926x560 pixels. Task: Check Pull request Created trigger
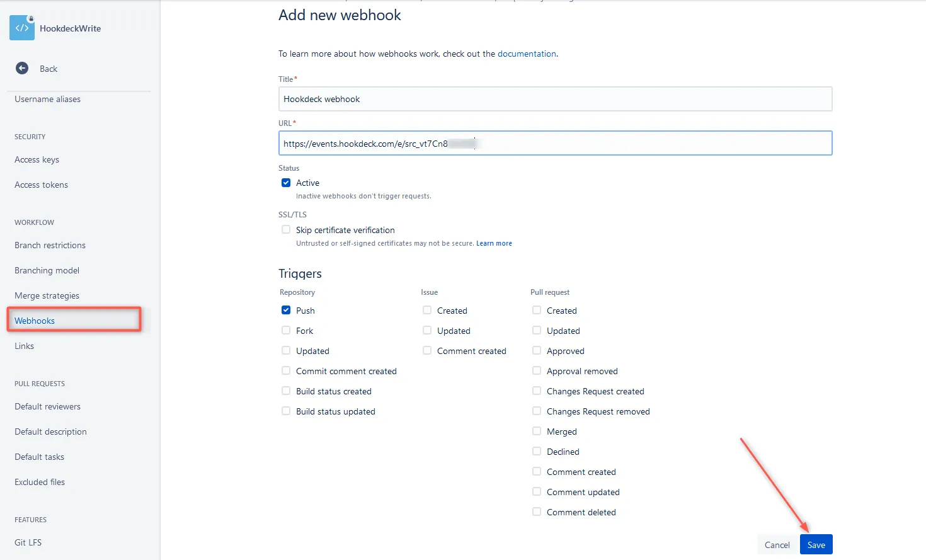coord(537,310)
